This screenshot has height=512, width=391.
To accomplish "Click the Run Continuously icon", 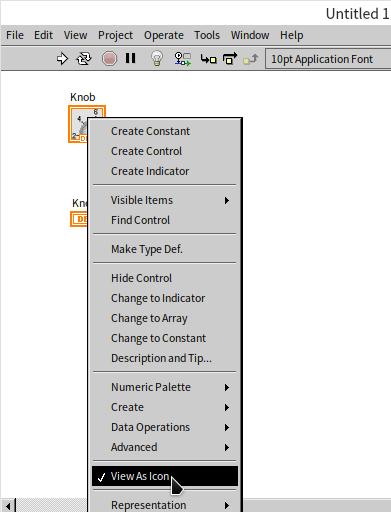I will point(84,59).
